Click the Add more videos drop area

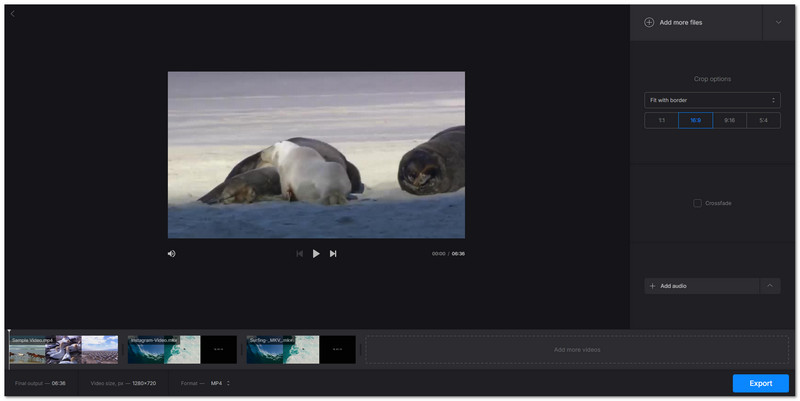click(577, 349)
